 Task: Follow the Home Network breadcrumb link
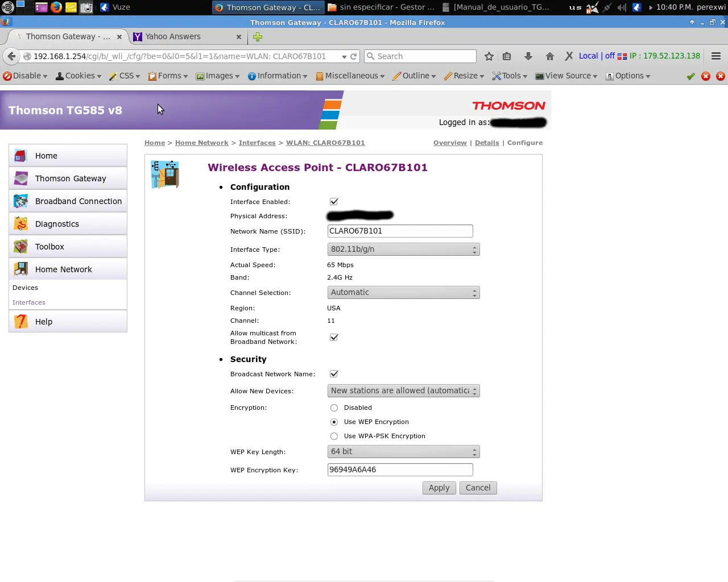click(x=202, y=143)
